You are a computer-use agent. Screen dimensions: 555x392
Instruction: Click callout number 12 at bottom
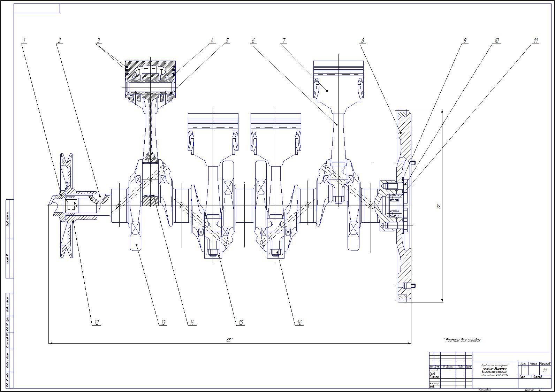[x=97, y=323]
